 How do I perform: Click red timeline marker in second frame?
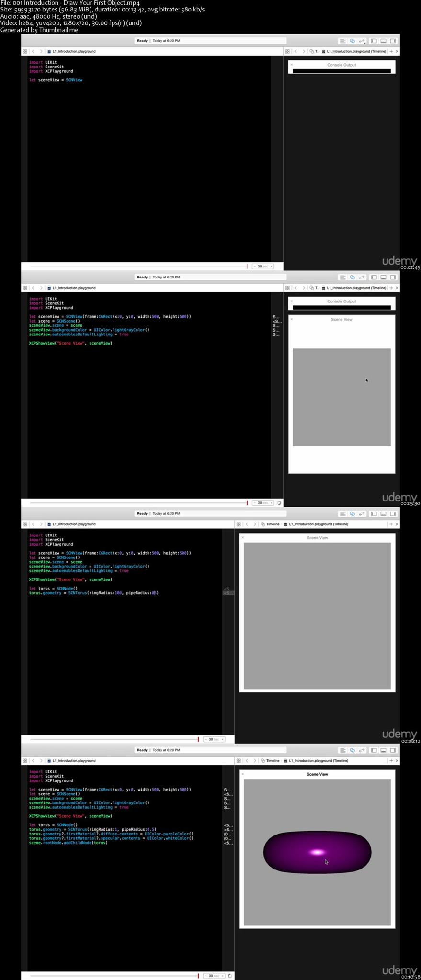click(247, 503)
